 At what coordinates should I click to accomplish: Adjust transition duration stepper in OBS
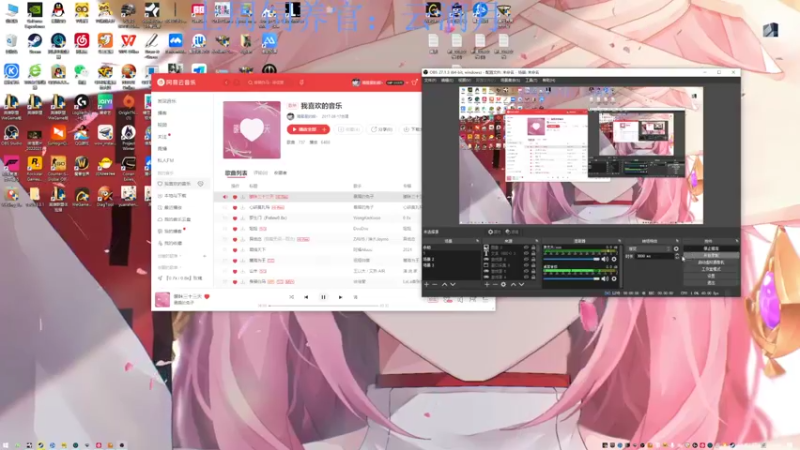click(x=677, y=256)
